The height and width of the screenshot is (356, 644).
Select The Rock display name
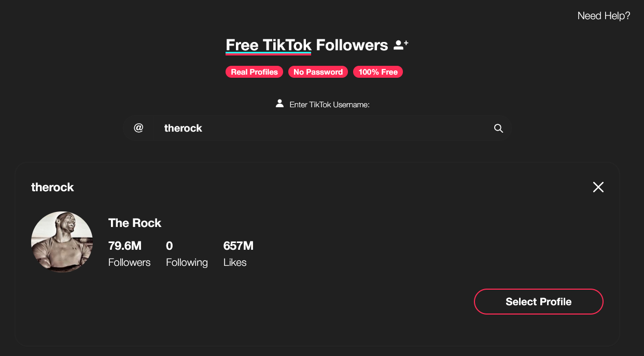coord(135,223)
